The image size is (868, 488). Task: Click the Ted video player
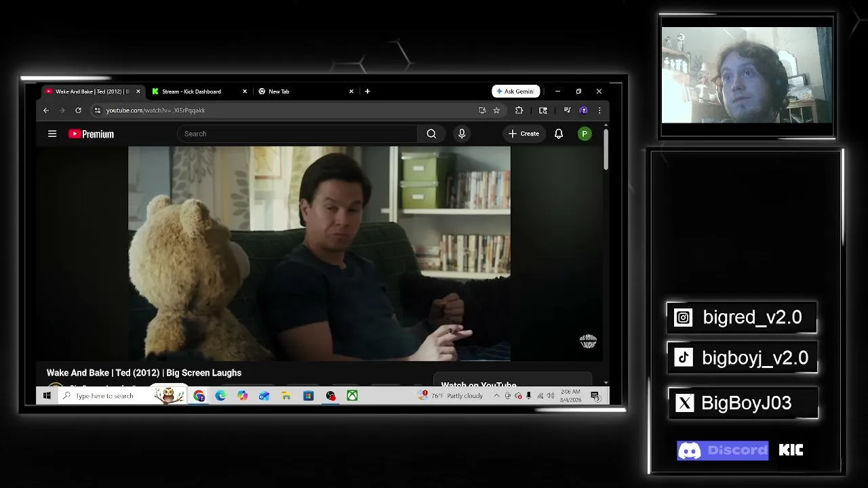(x=319, y=253)
